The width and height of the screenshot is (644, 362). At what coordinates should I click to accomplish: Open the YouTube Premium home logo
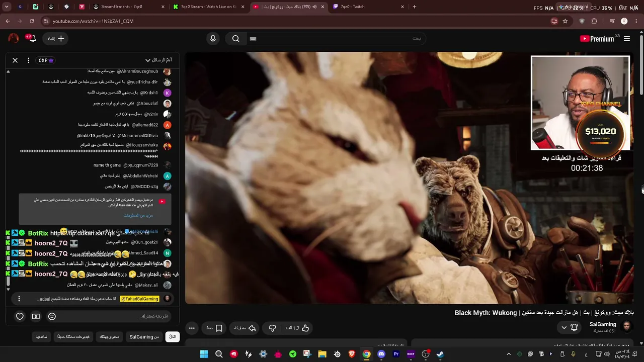tap(597, 39)
